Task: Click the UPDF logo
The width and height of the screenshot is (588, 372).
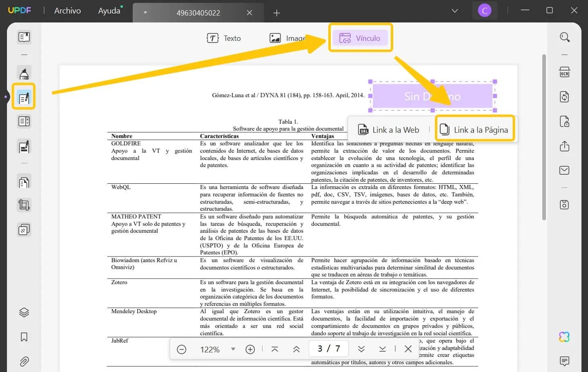Action: pyautogui.click(x=20, y=10)
